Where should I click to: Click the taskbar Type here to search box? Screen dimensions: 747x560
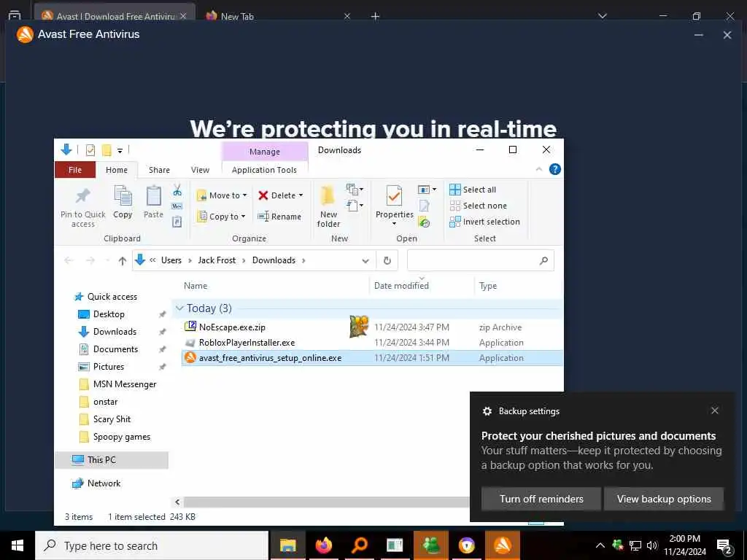[152, 545]
